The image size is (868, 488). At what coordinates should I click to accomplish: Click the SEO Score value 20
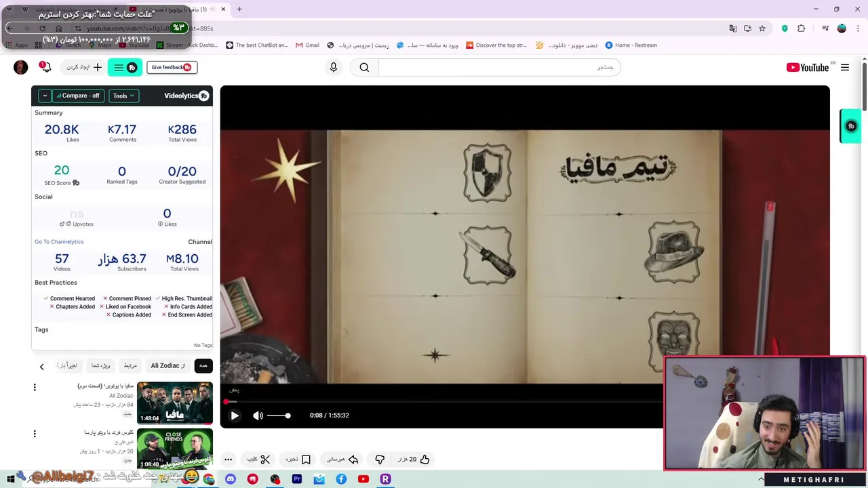coord(62,171)
